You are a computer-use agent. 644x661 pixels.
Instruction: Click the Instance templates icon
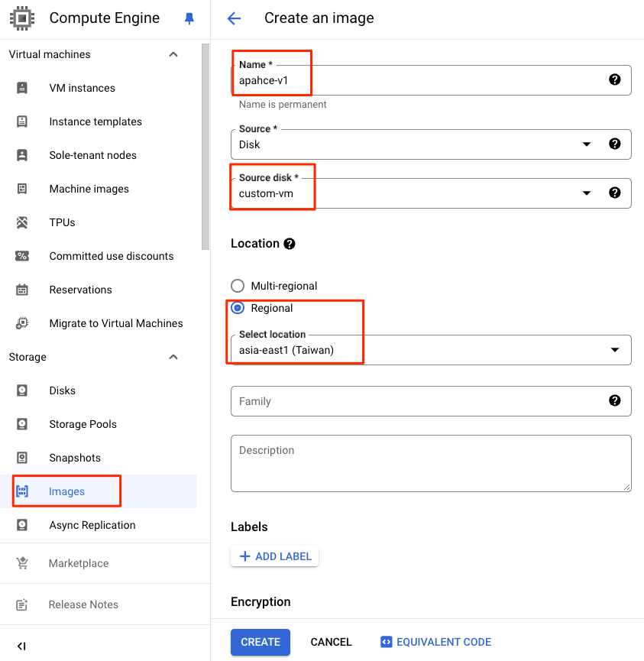click(22, 122)
